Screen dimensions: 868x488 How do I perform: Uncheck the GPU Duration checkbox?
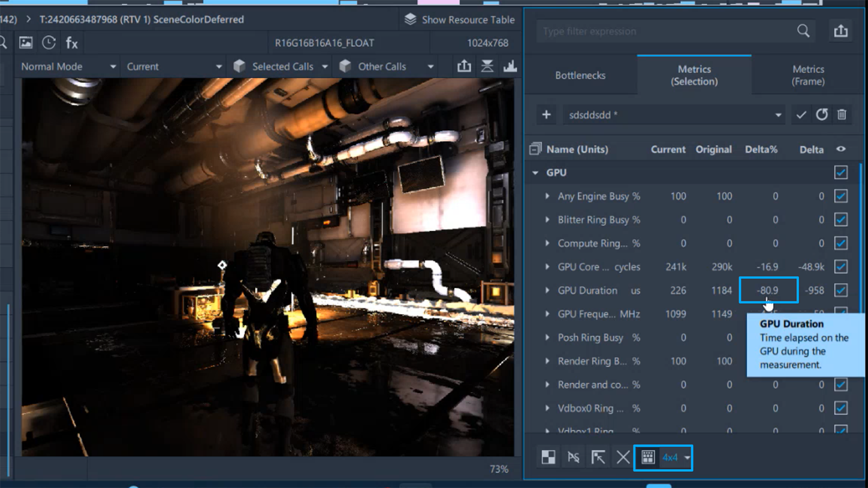point(841,290)
